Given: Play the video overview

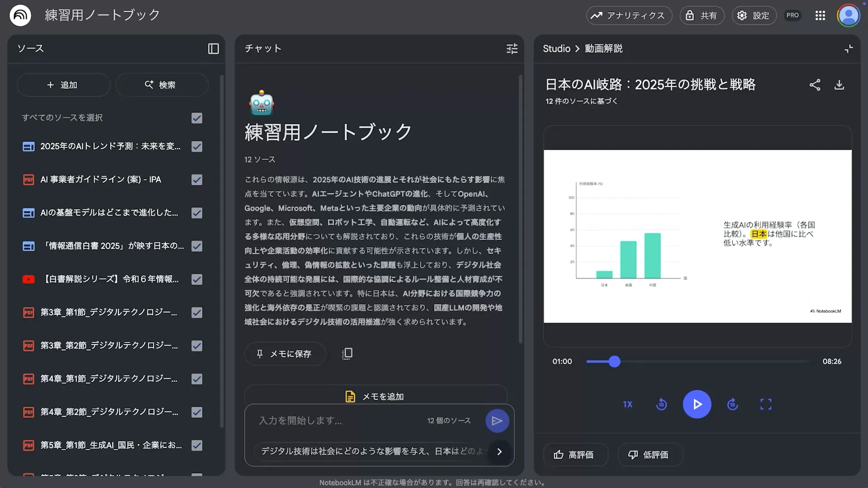Looking at the screenshot, I should pos(697,404).
